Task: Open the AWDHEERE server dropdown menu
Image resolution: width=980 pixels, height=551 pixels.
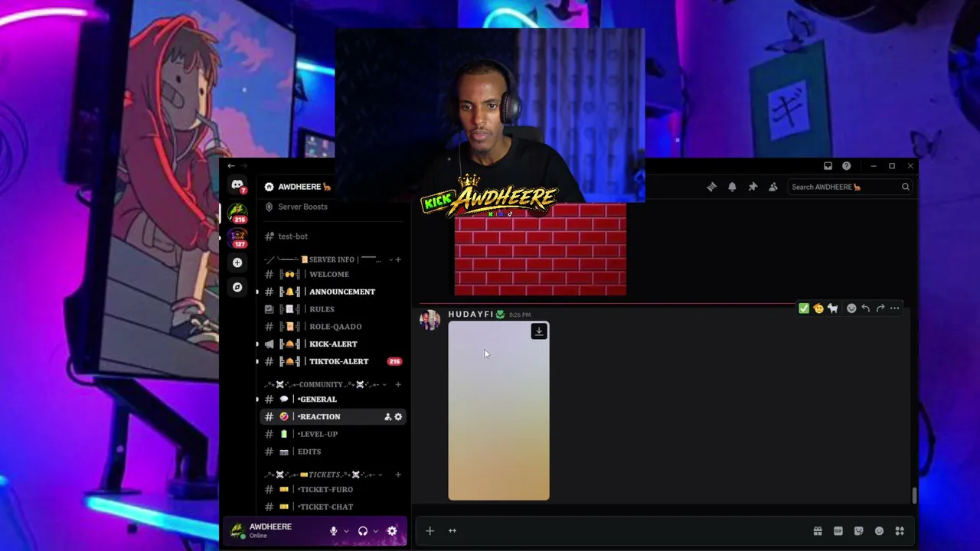Action: pyautogui.click(x=299, y=187)
